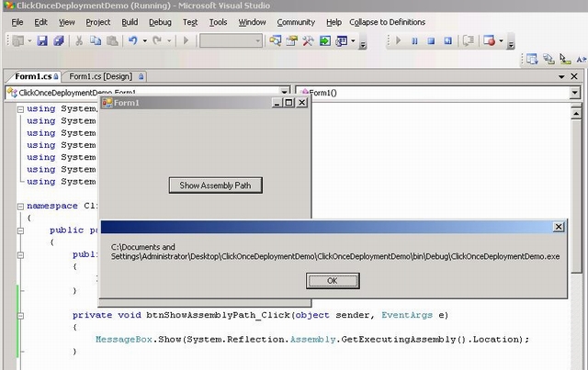Close the active document tab window
588x370 pixels.
(574, 76)
